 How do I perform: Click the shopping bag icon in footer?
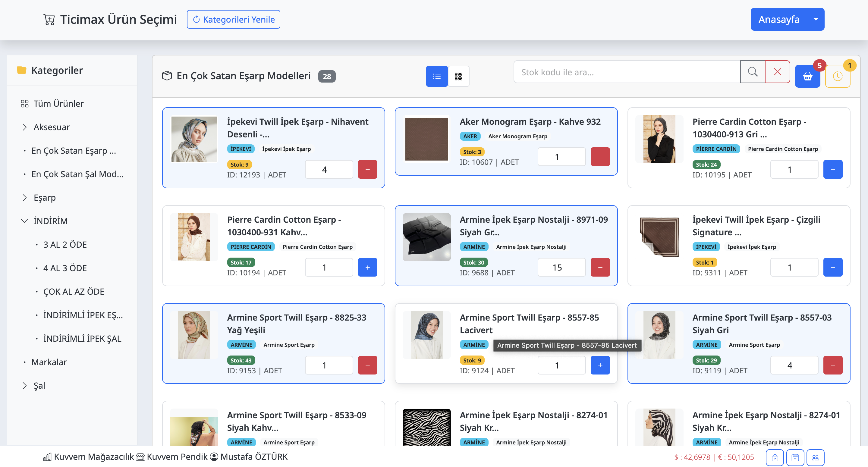pos(775,457)
